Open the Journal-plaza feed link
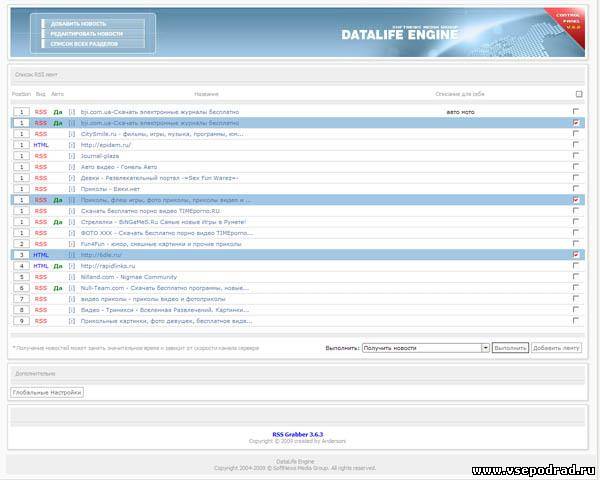The image size is (600, 480). [x=100, y=156]
